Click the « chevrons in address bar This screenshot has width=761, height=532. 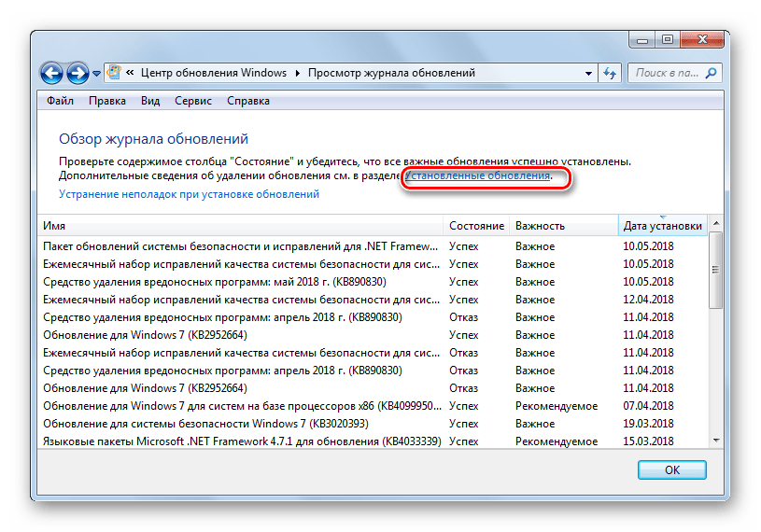130,73
